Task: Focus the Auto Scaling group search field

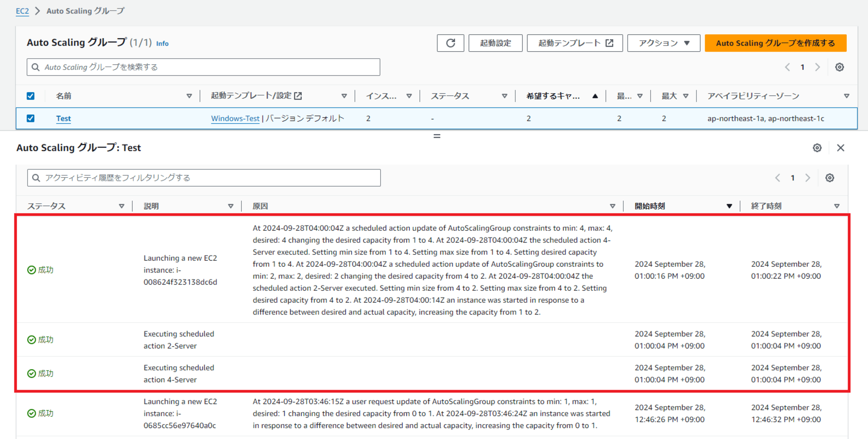Action: (x=203, y=67)
